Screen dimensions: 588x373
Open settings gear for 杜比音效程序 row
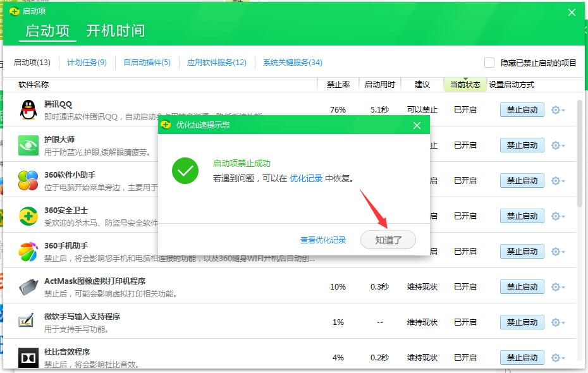coord(558,358)
